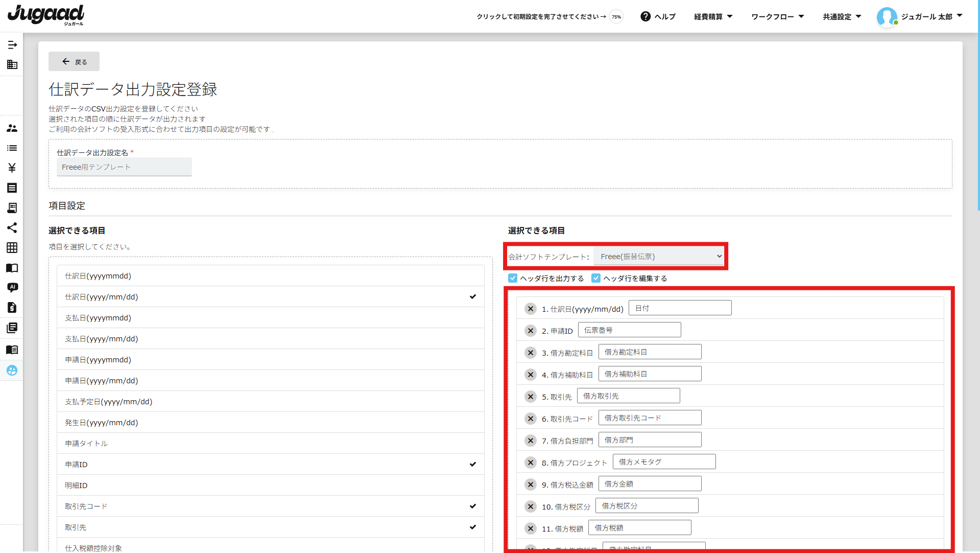This screenshot has width=980, height=553.
Task: Open the users icon in sidebar
Action: click(12, 128)
